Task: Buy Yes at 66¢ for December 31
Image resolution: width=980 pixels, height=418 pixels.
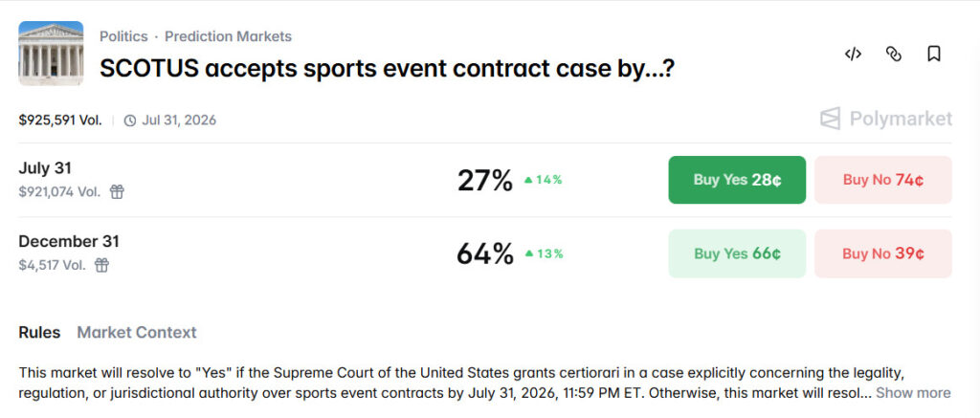Action: click(737, 253)
